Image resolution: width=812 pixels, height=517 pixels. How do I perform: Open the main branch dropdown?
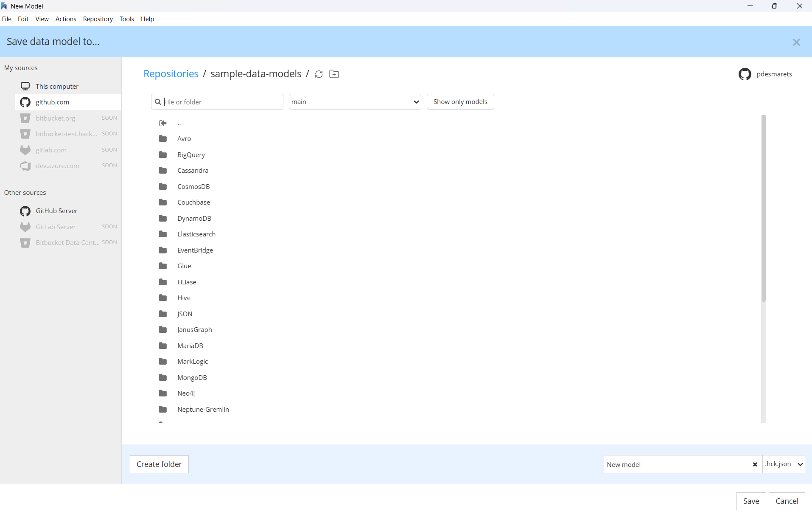coord(355,102)
